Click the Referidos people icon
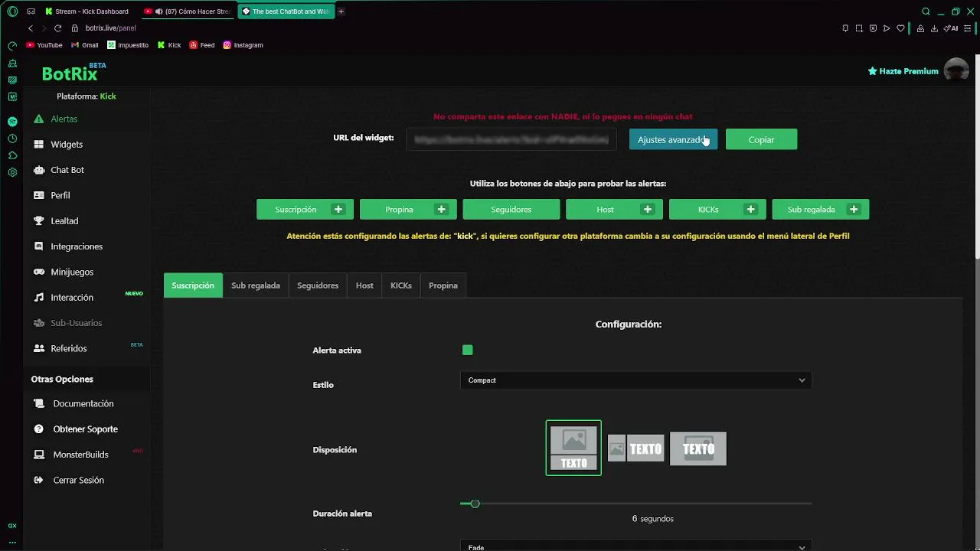This screenshot has width=980, height=551. click(x=39, y=348)
